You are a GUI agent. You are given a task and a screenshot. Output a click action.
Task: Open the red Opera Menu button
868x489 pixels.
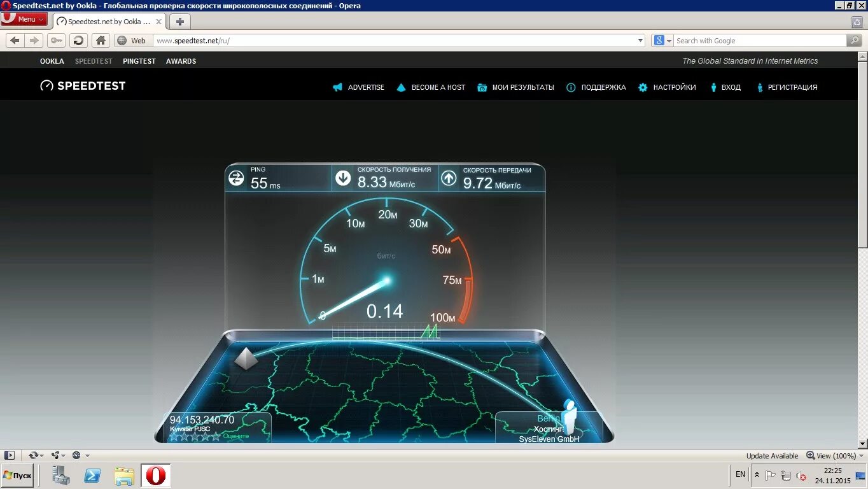tap(24, 19)
